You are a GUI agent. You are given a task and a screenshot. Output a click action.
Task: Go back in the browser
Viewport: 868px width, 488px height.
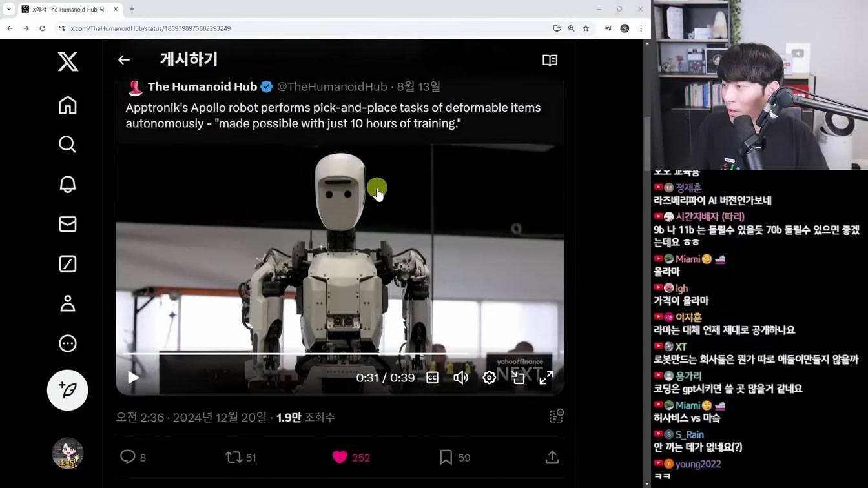[10, 28]
